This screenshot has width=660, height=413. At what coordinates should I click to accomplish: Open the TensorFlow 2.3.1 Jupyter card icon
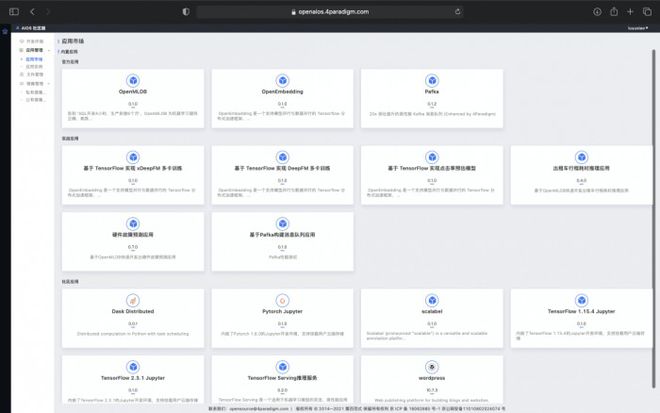tap(133, 367)
